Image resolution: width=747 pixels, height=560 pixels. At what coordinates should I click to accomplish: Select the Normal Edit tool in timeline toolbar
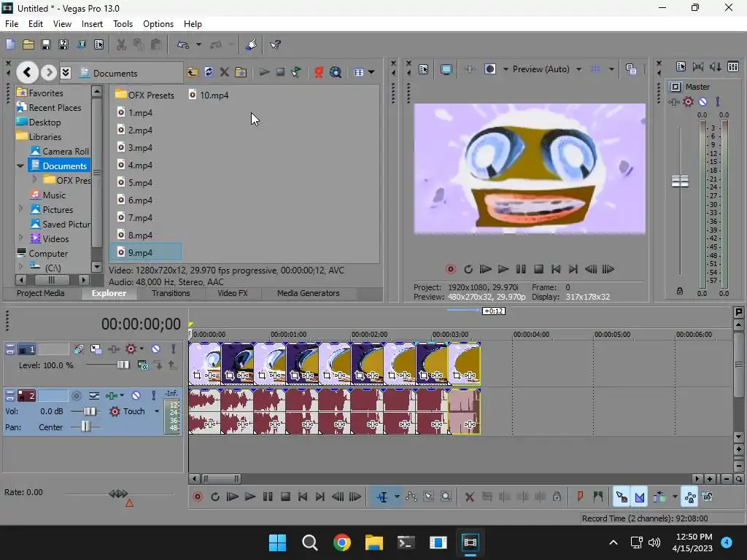click(382, 497)
